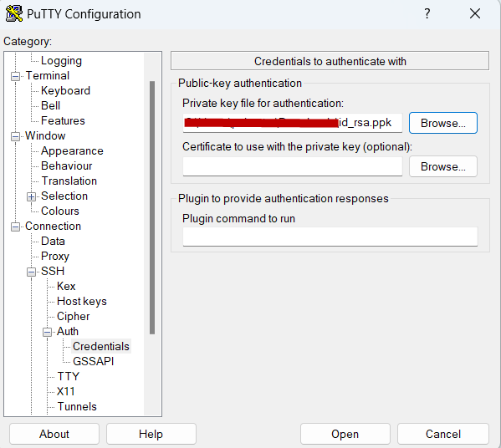The width and height of the screenshot is (501, 448).
Task: Select the SSH category
Action: tap(53, 271)
